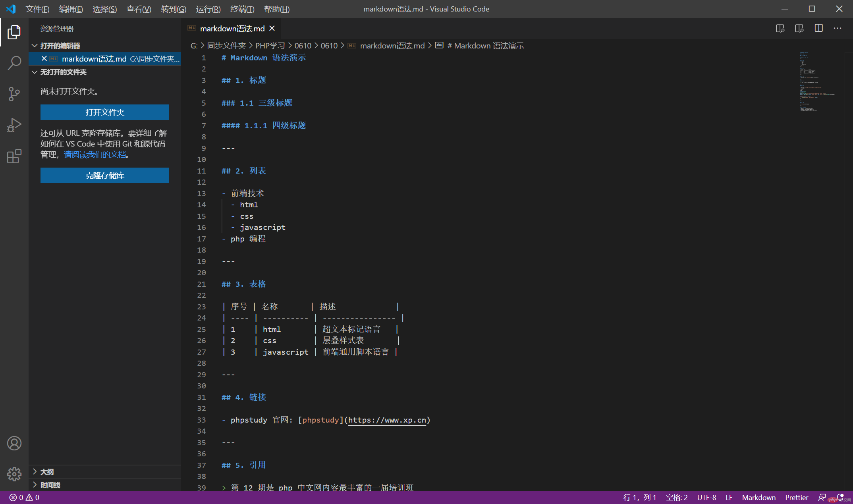Expand the 时间线 timeline section
Screen dimensions: 853x504
35,485
